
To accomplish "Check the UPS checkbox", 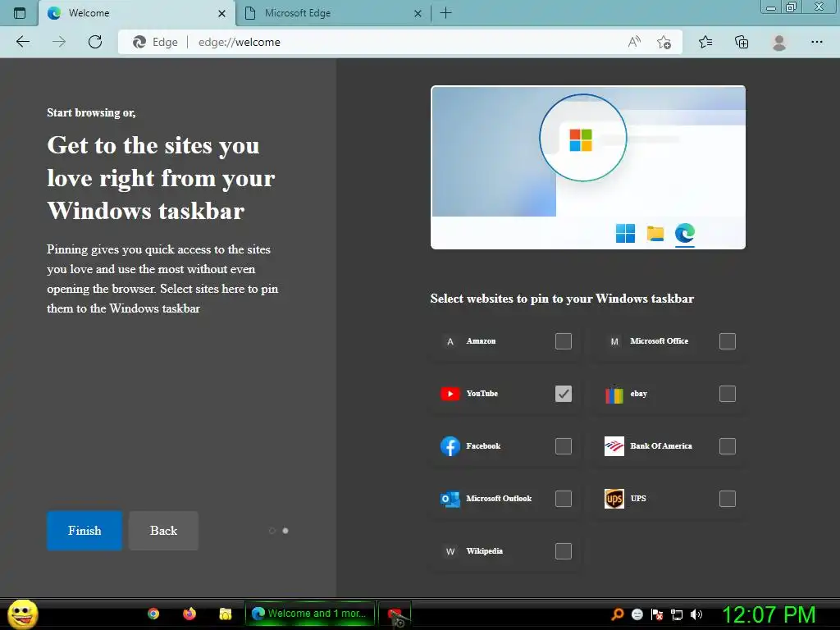I will (x=727, y=499).
